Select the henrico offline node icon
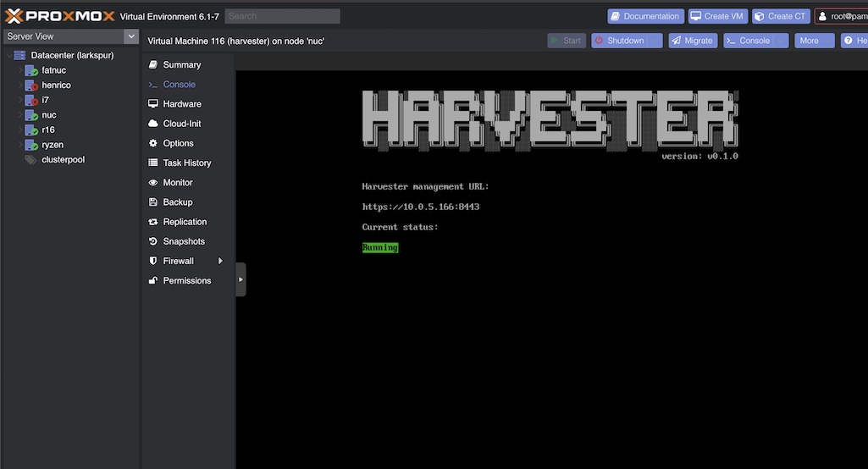Viewport: 868px width, 469px height. (31, 86)
